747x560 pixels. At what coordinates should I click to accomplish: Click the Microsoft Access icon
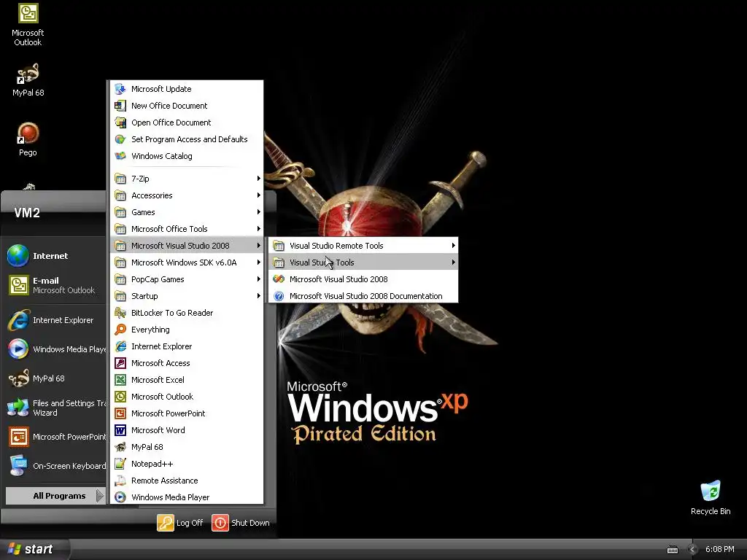120,363
